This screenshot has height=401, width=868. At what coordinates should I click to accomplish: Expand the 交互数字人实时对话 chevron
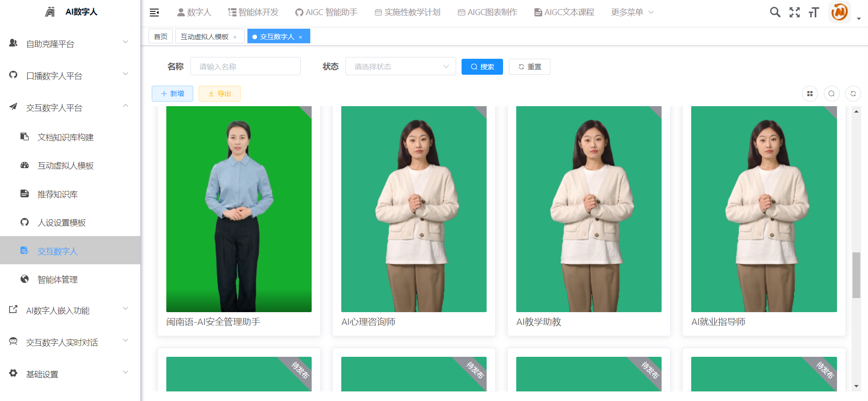pyautogui.click(x=126, y=340)
